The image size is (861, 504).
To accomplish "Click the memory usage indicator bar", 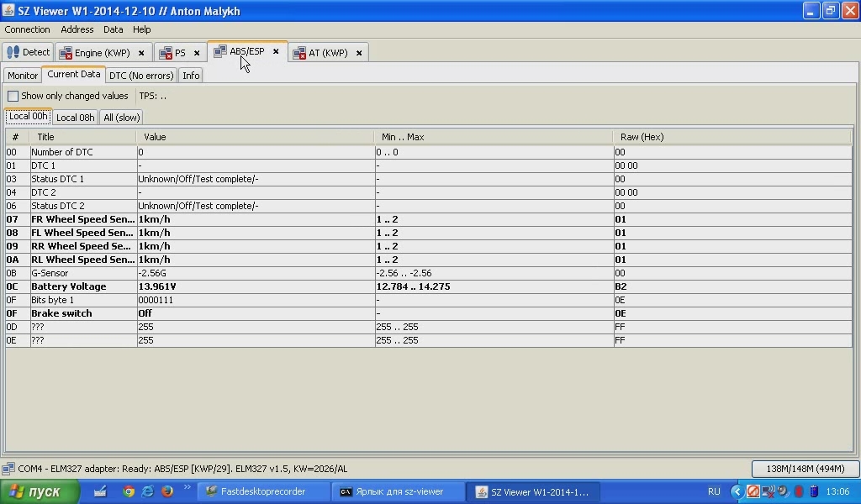I will [805, 469].
